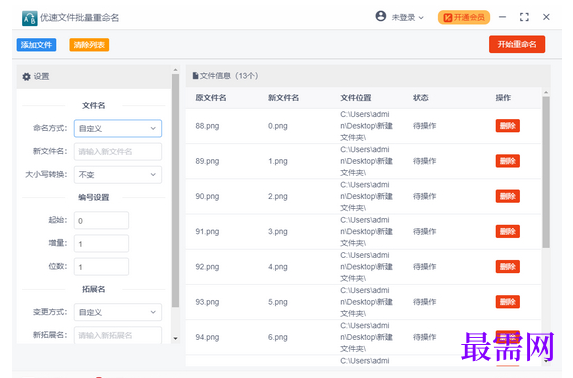Click the 开始重命名 button
Viewport: 573px width, 378px height.
tap(517, 44)
